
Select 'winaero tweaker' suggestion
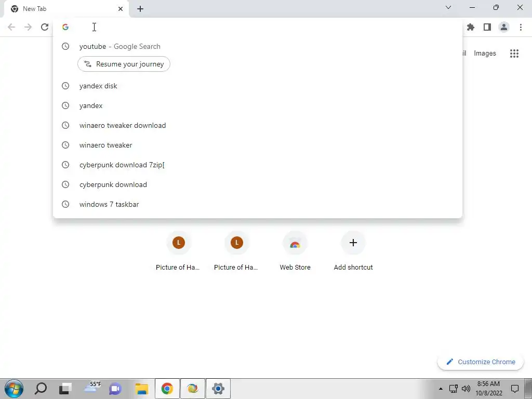pyautogui.click(x=258, y=145)
